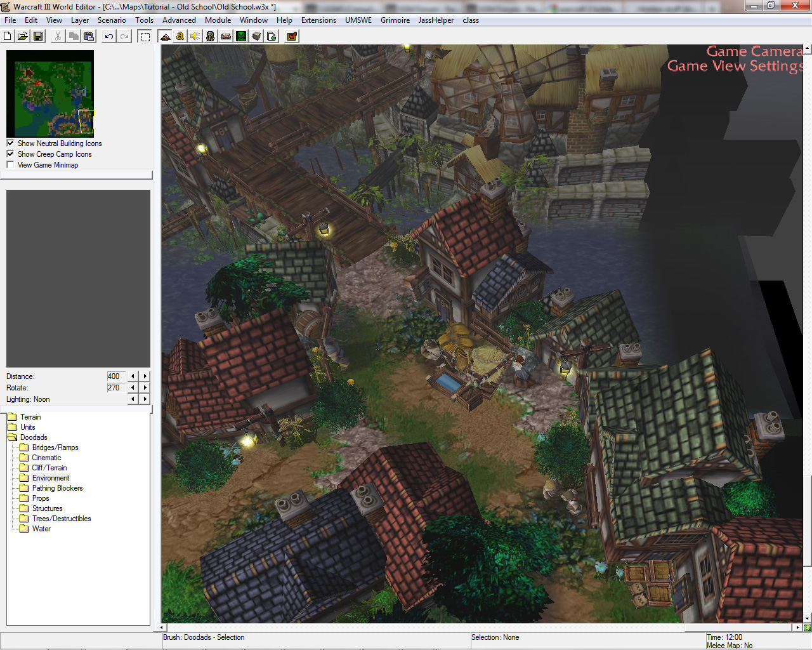Toggle Show Creep Camp Icons checkbox
Viewport: 812px width, 650px height.
10,154
